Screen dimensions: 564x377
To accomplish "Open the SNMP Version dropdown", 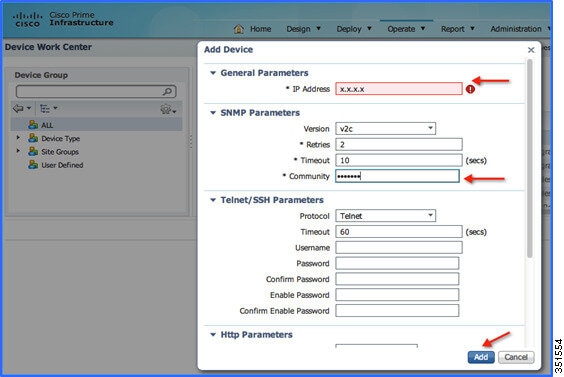I will (385, 128).
